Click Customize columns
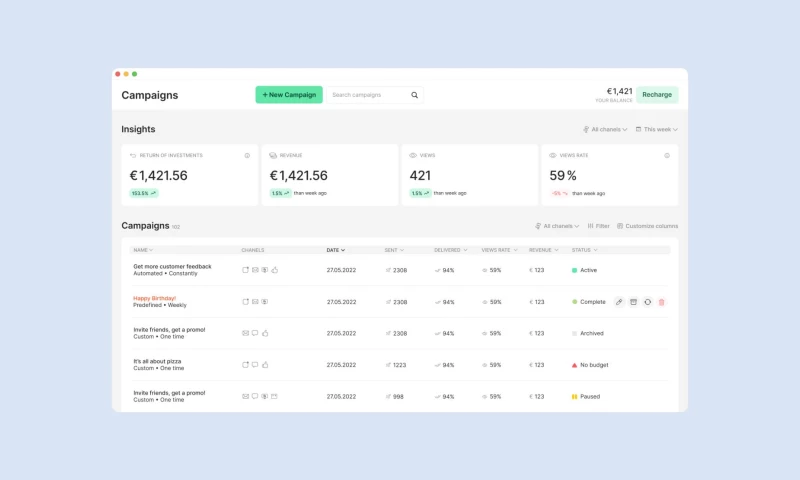This screenshot has width=800, height=480. (x=647, y=226)
